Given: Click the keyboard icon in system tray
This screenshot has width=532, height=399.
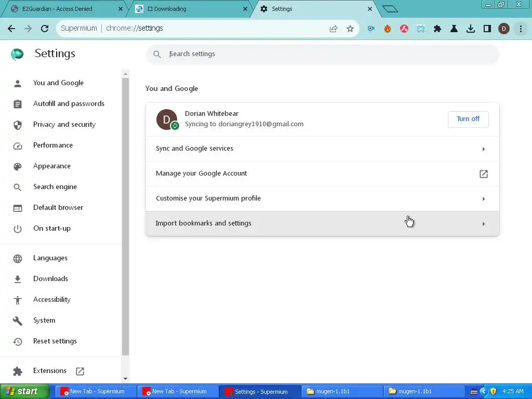Looking at the screenshot, I should (474, 392).
